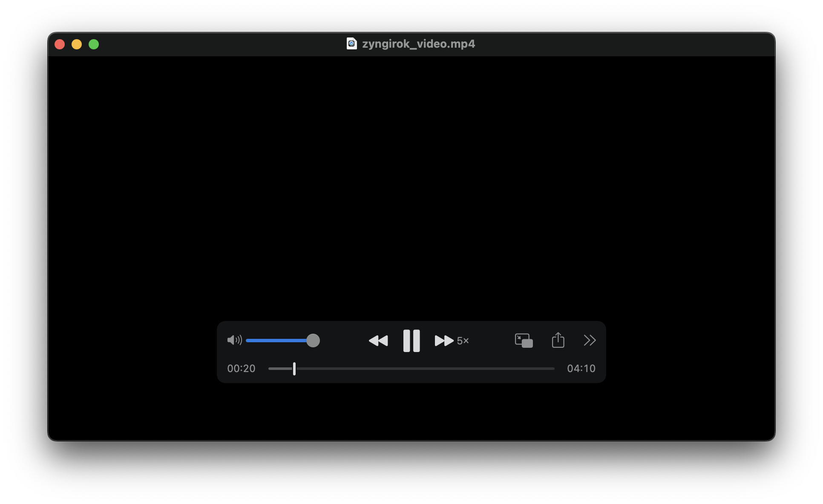The image size is (823, 504).
Task: Click the zyngirok_video.mp4 window title
Action: coord(418,44)
